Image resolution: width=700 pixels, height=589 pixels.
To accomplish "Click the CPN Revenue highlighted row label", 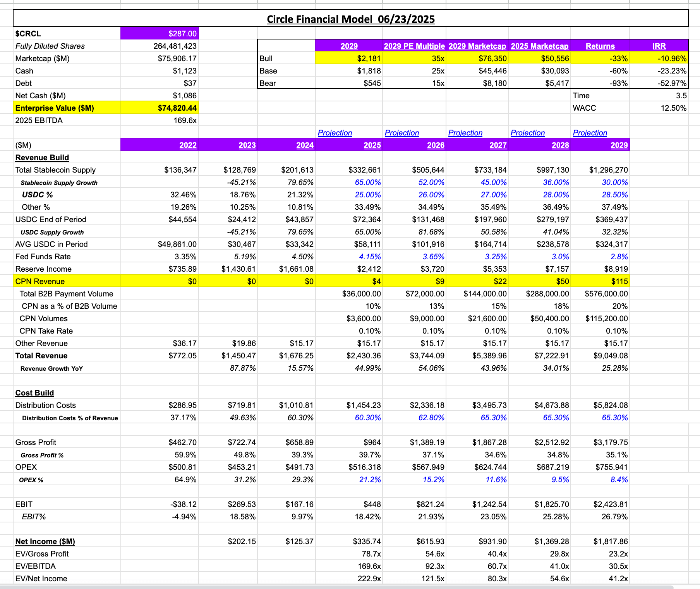I will (40, 281).
